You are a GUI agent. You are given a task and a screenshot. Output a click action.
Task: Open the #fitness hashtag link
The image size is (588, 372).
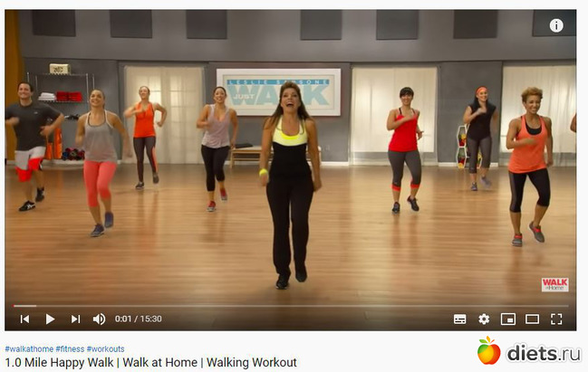tap(70, 348)
